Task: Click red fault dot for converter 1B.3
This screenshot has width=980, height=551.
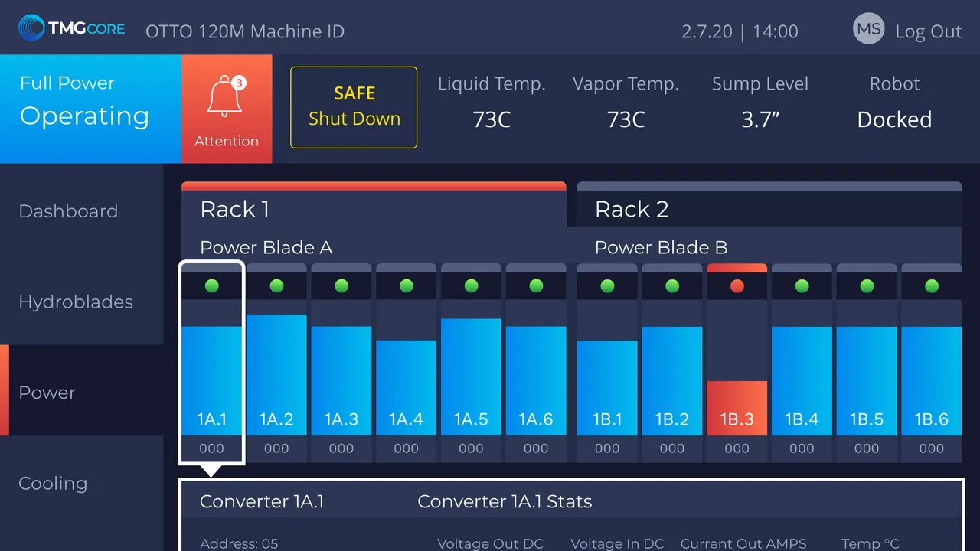Action: (x=737, y=285)
